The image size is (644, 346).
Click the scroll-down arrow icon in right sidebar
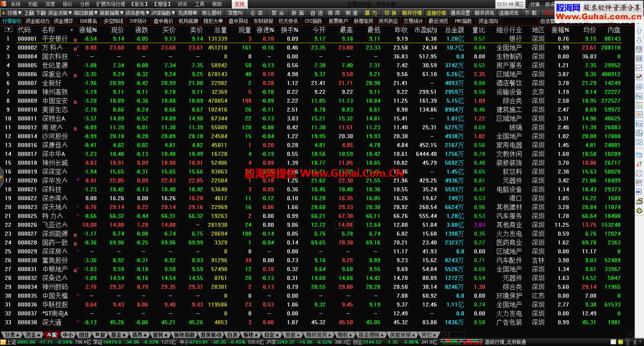pyautogui.click(x=639, y=40)
